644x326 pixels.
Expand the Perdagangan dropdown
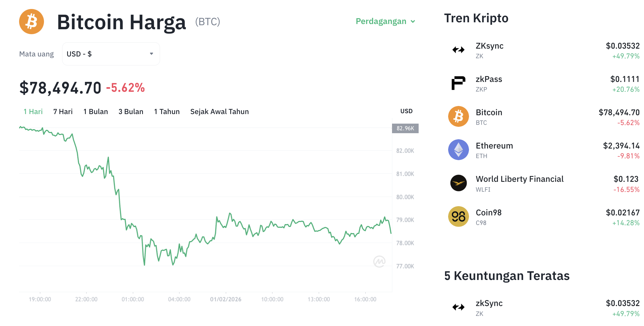click(x=385, y=21)
